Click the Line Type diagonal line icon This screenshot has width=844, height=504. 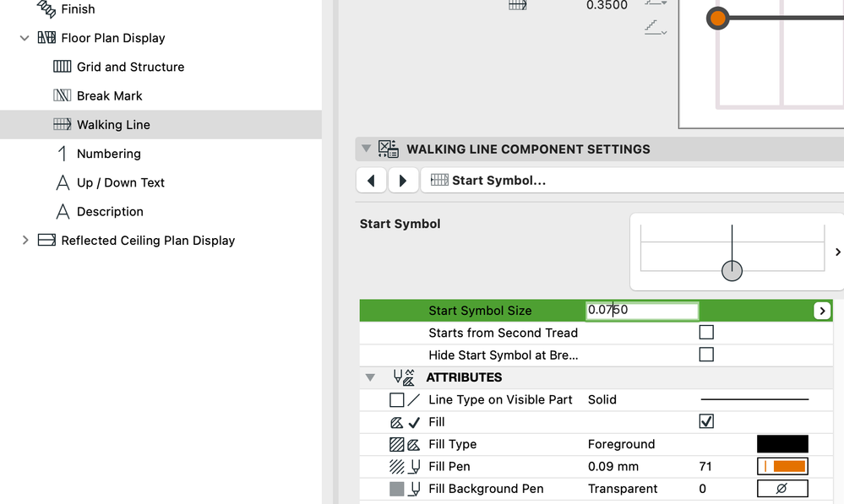tap(413, 399)
